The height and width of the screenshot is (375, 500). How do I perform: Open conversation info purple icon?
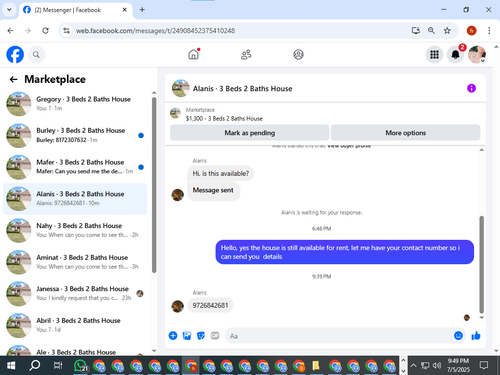point(471,88)
